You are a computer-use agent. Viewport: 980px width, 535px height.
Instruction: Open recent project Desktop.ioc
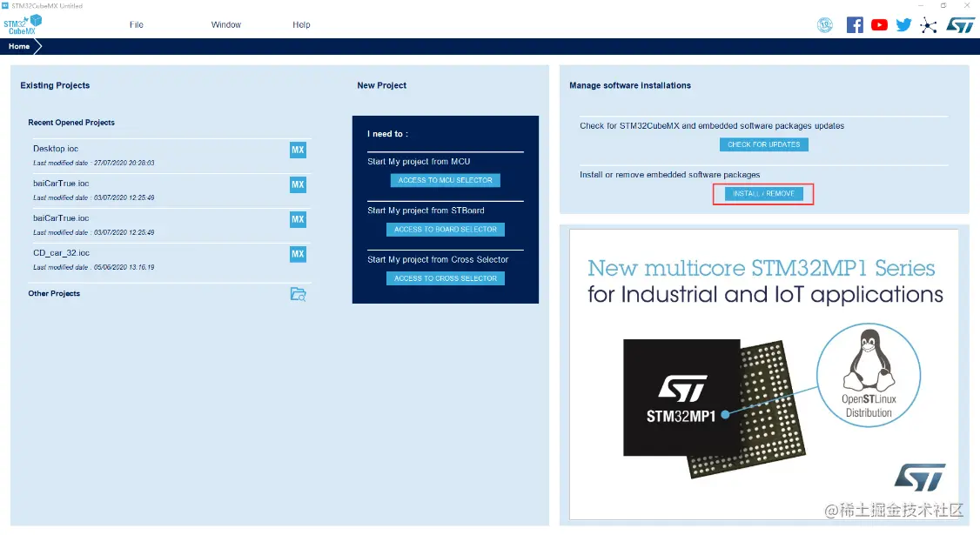(56, 149)
